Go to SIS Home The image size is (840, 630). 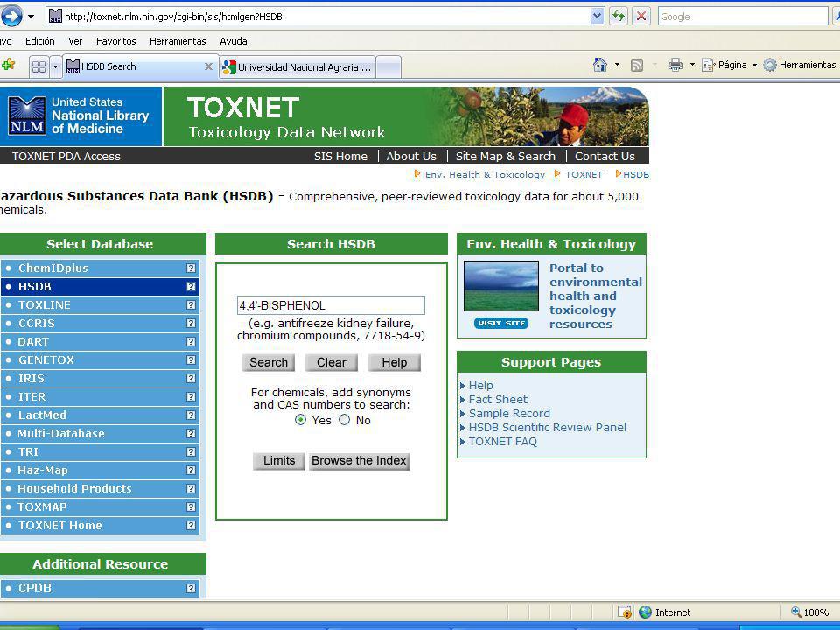pyautogui.click(x=340, y=157)
